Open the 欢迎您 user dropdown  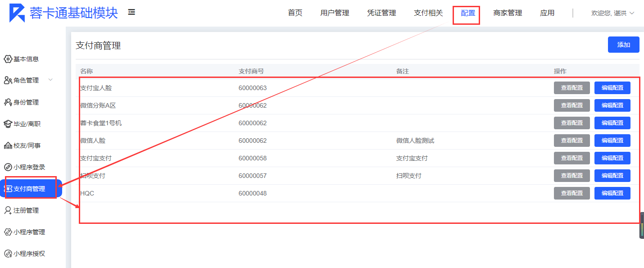612,13
